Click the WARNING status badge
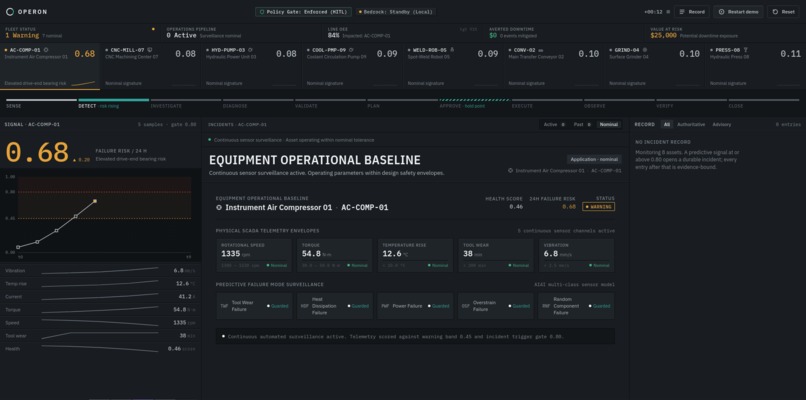The width and height of the screenshot is (806, 400). coord(598,207)
